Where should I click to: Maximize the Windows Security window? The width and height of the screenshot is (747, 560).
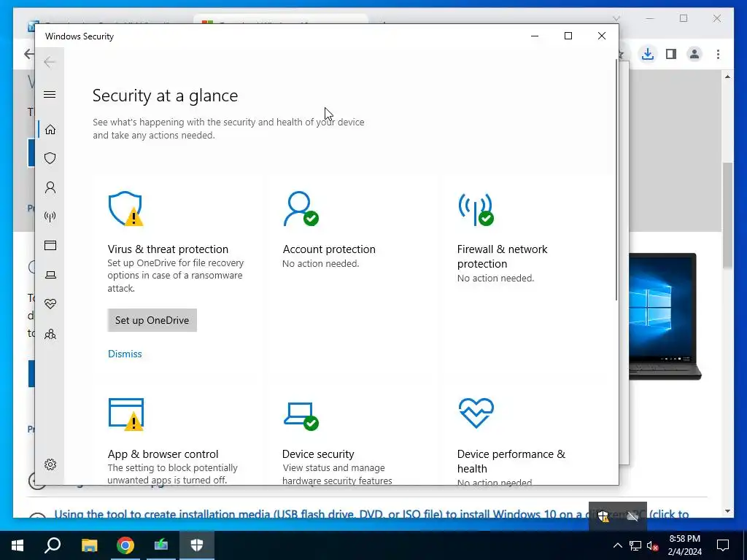pos(568,36)
